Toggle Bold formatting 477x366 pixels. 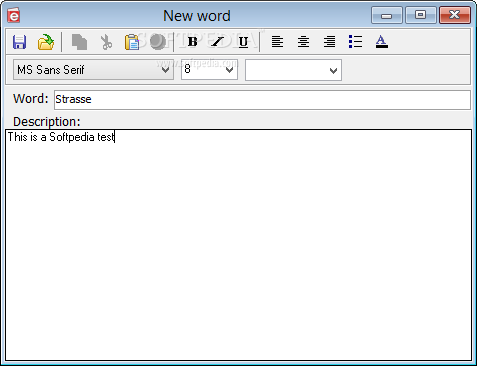tap(192, 42)
